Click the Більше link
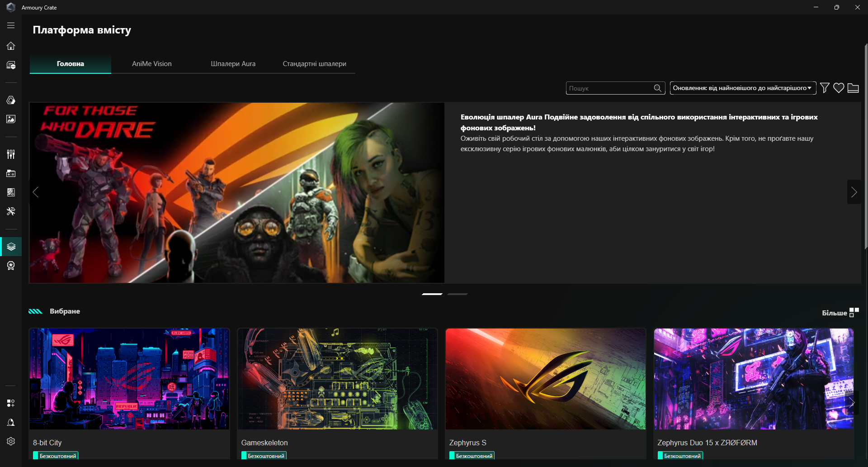 (835, 313)
